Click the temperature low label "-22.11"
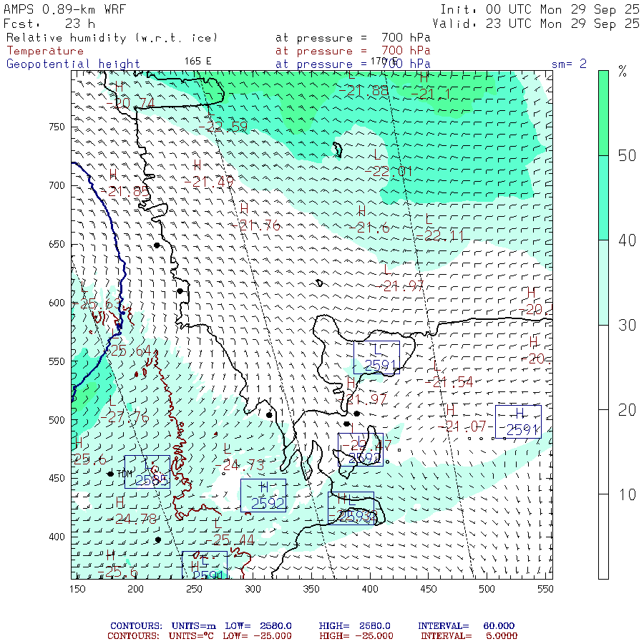This screenshot has width=644, height=644. 440,235
